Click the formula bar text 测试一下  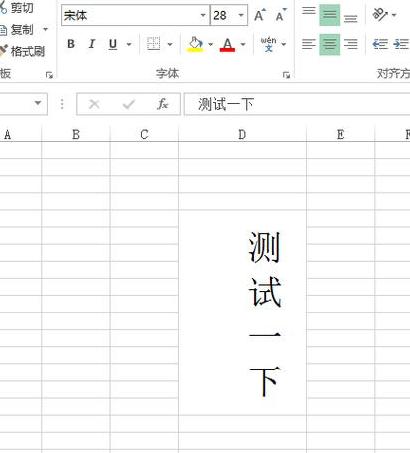coord(226,104)
